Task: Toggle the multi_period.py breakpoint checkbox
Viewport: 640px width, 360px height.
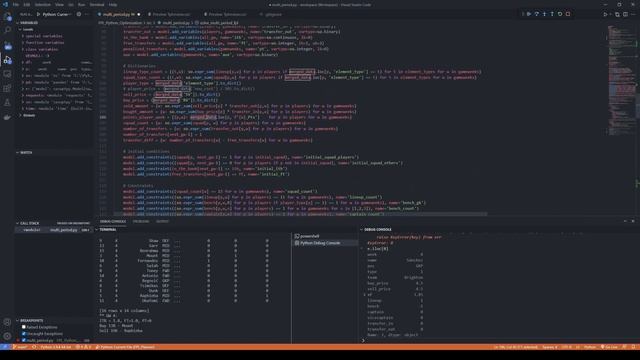Action: [24, 340]
